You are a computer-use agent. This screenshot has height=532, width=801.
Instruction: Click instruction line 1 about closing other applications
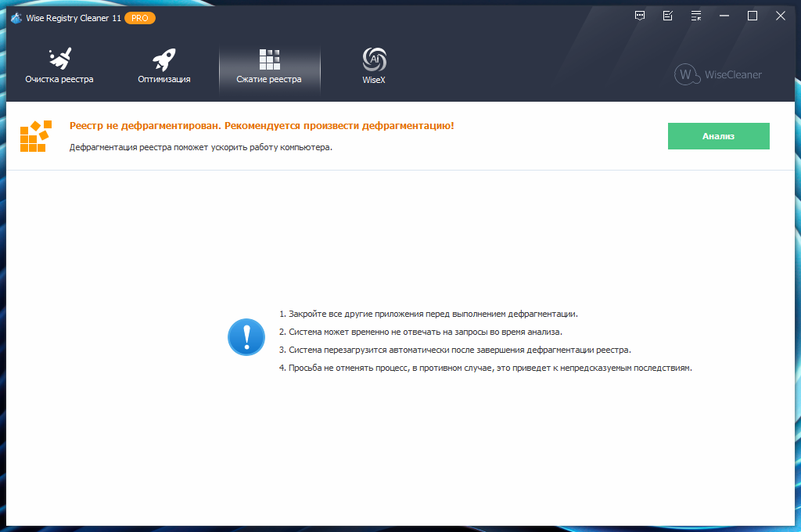pos(429,314)
